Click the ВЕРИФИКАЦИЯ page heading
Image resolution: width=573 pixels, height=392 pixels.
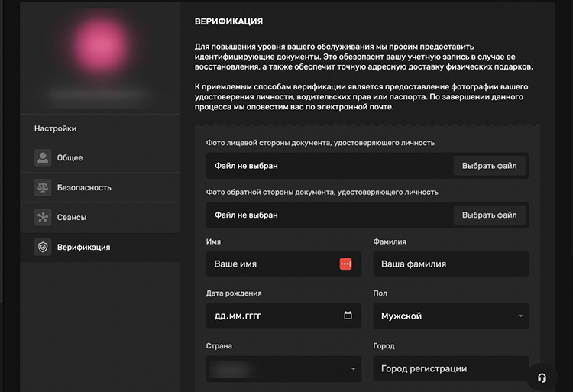click(228, 21)
